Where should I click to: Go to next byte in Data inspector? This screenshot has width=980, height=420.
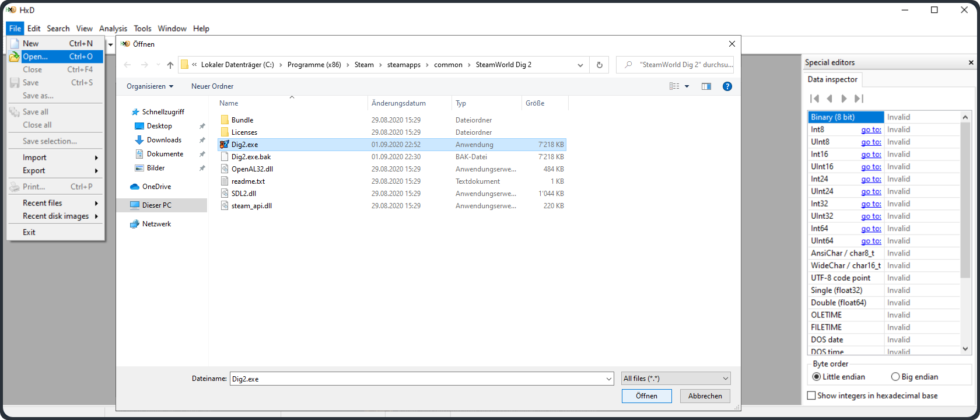[844, 99]
